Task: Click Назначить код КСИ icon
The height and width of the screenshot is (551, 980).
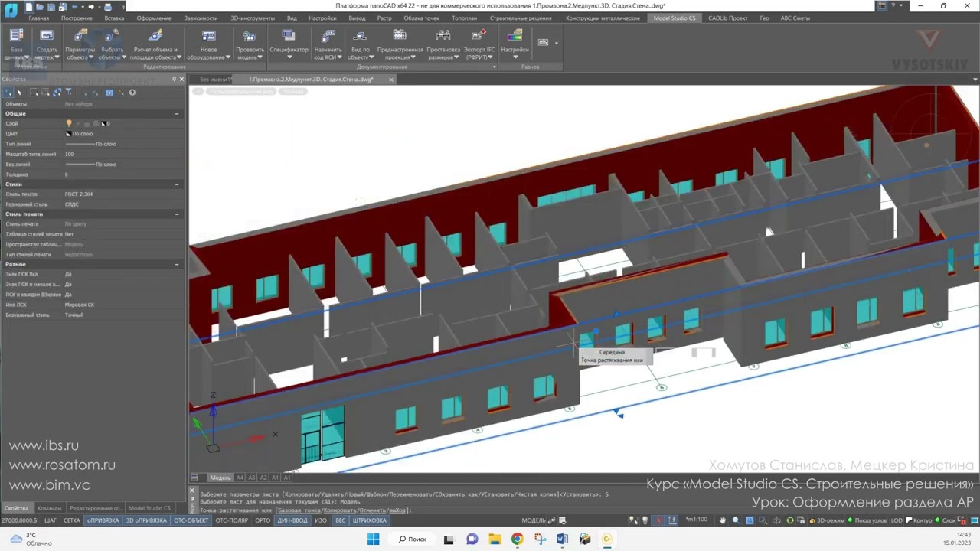Action: coord(328,44)
